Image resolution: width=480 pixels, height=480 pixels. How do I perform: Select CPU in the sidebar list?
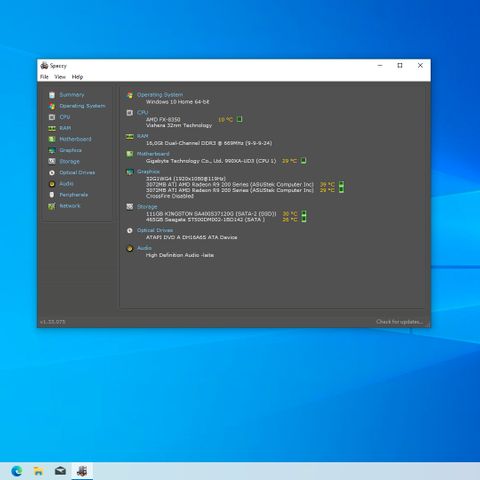(65, 117)
